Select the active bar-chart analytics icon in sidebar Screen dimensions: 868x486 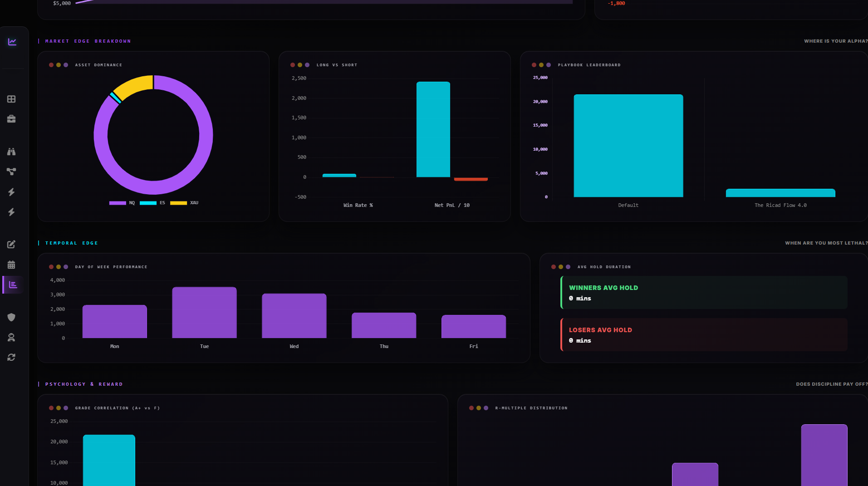(13, 285)
